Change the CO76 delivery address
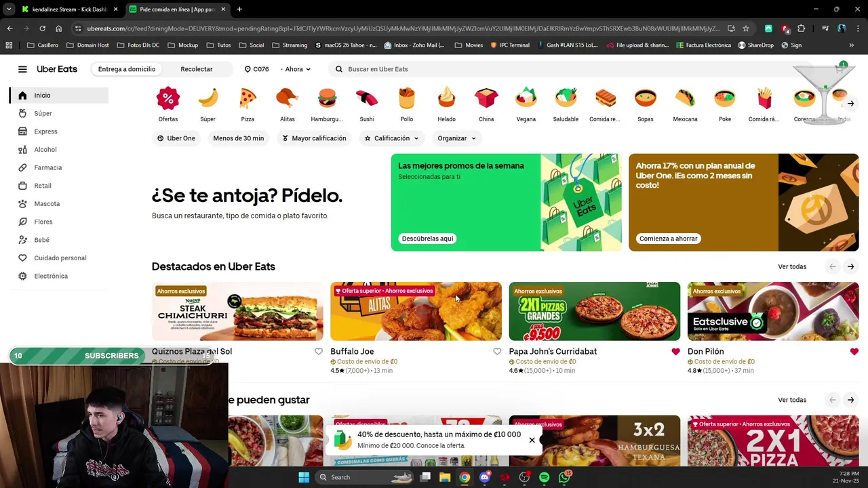 pyautogui.click(x=257, y=69)
